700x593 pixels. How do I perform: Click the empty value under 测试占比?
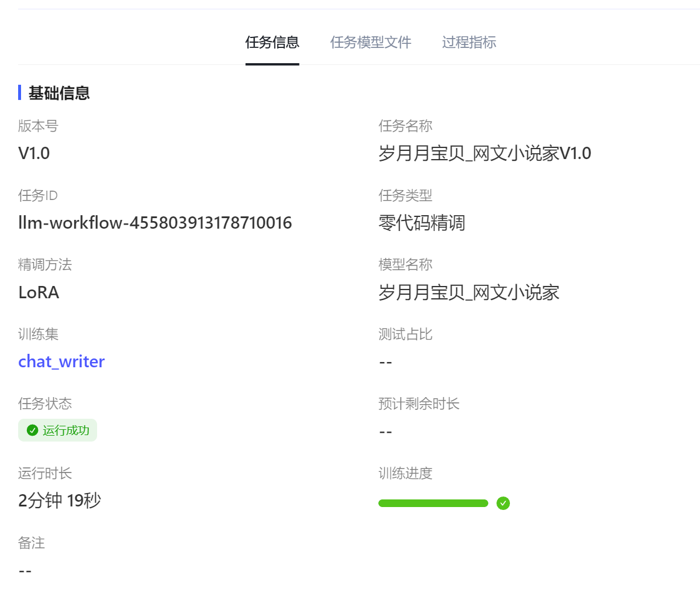coord(385,363)
